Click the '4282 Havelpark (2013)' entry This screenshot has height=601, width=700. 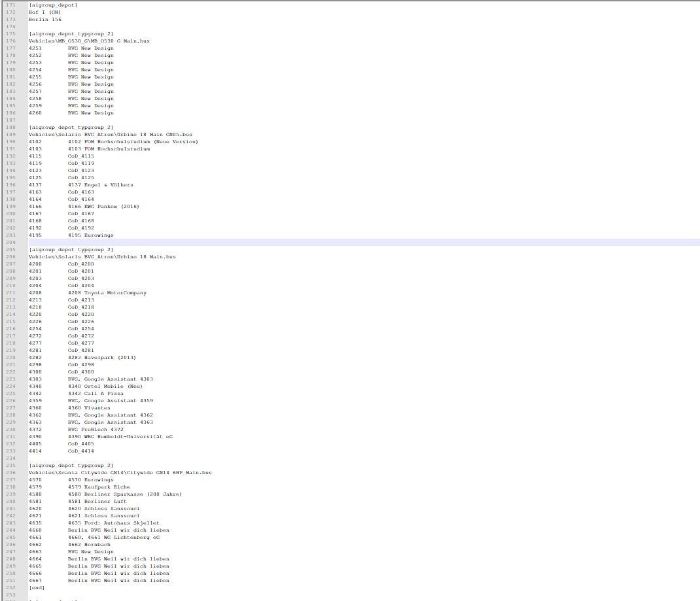102,357
